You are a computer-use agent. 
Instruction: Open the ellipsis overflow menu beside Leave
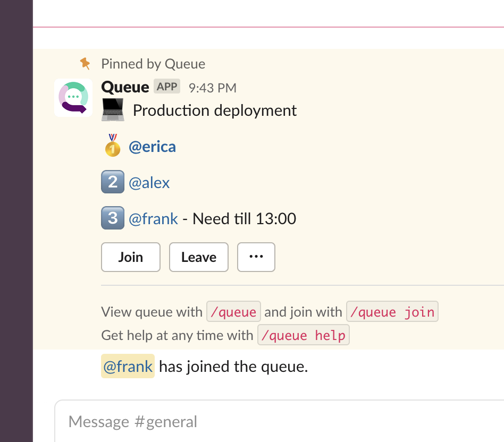coord(256,257)
